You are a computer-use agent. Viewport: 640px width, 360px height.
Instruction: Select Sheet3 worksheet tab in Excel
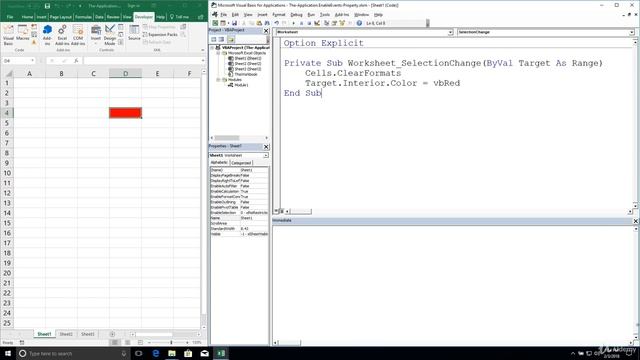(87, 334)
